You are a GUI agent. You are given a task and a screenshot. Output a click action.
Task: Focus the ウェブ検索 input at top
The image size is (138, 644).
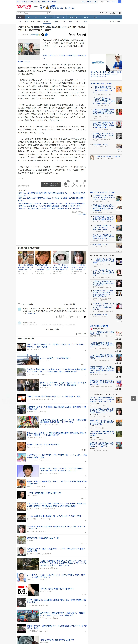click(x=102, y=2)
